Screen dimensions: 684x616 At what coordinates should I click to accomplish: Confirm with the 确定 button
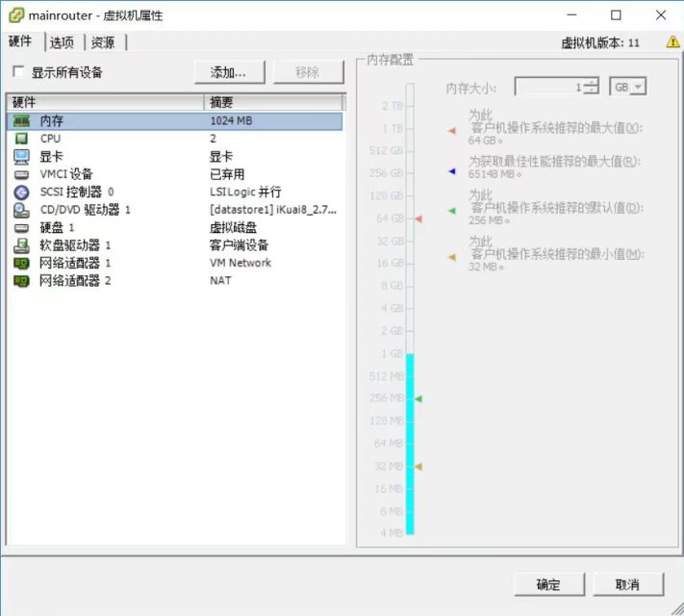coord(549,584)
